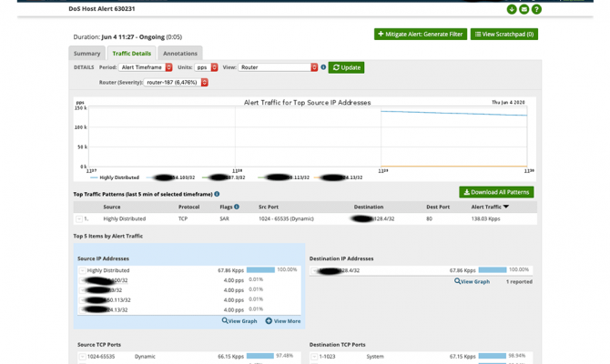Open the Annotations tab
Screen dimensions: 610x364
point(180,54)
